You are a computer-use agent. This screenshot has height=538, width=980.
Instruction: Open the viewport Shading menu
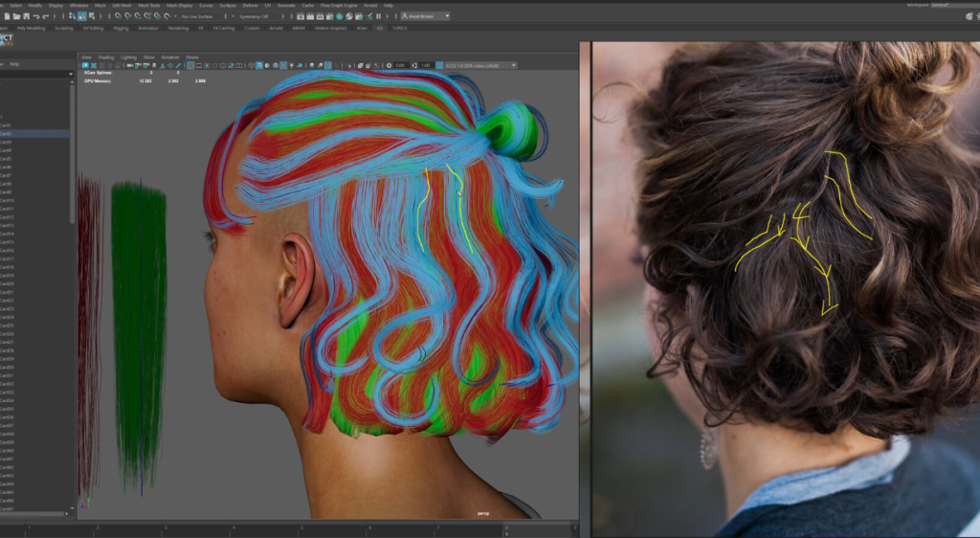105,56
